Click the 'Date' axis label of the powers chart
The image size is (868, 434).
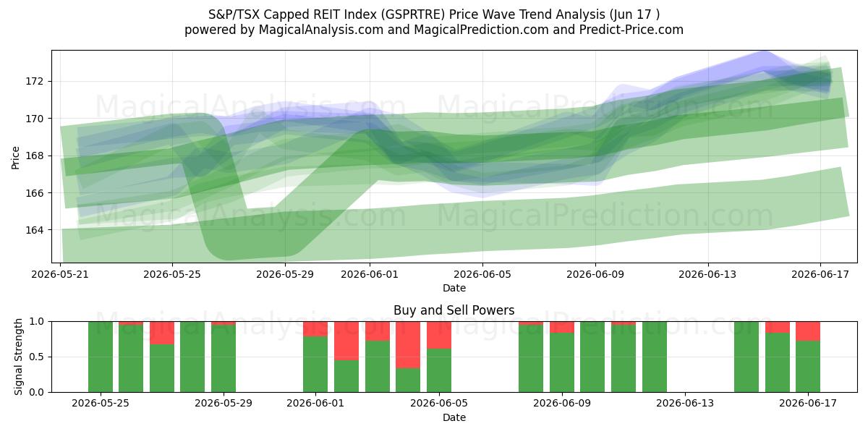(x=454, y=417)
